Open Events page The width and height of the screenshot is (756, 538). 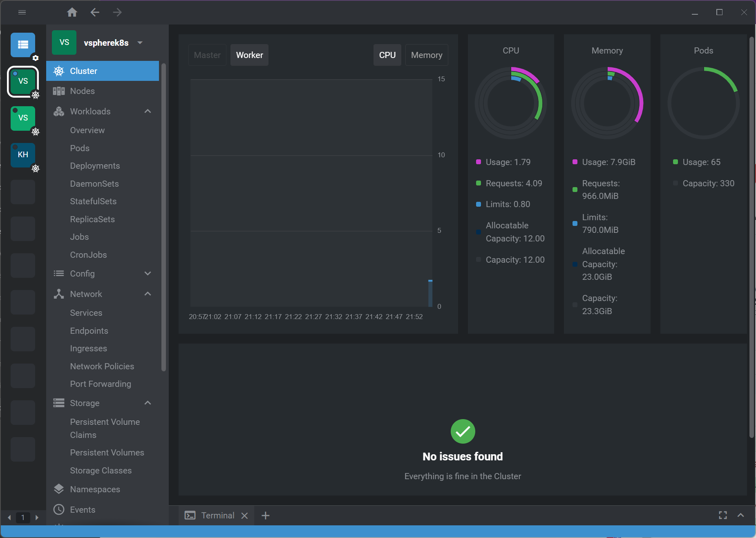pos(83,510)
